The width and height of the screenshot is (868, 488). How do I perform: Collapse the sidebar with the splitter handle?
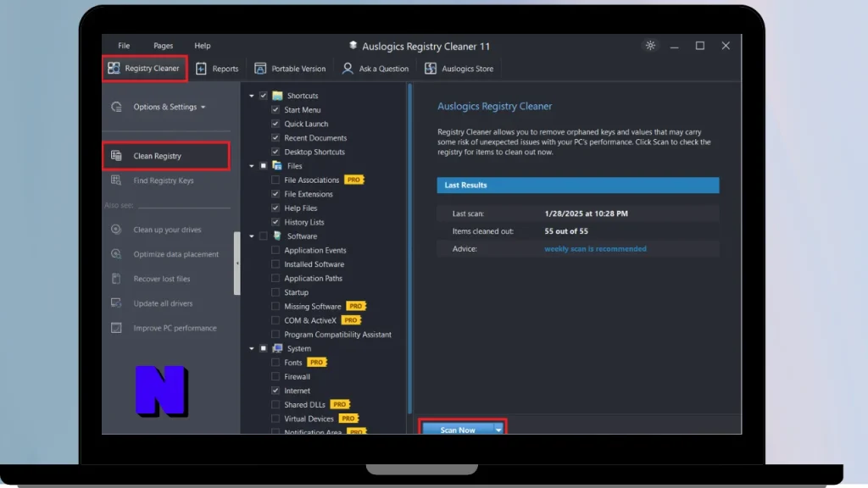(x=237, y=263)
